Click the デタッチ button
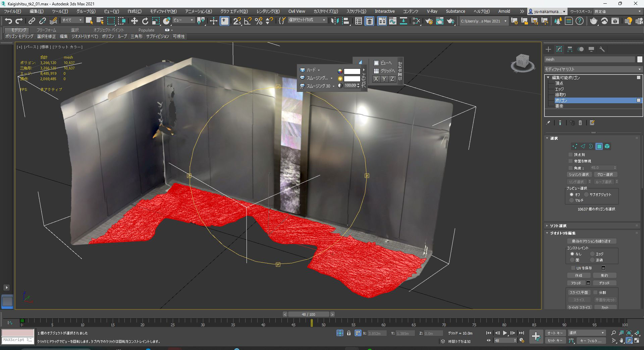The height and width of the screenshot is (350, 644). click(604, 283)
